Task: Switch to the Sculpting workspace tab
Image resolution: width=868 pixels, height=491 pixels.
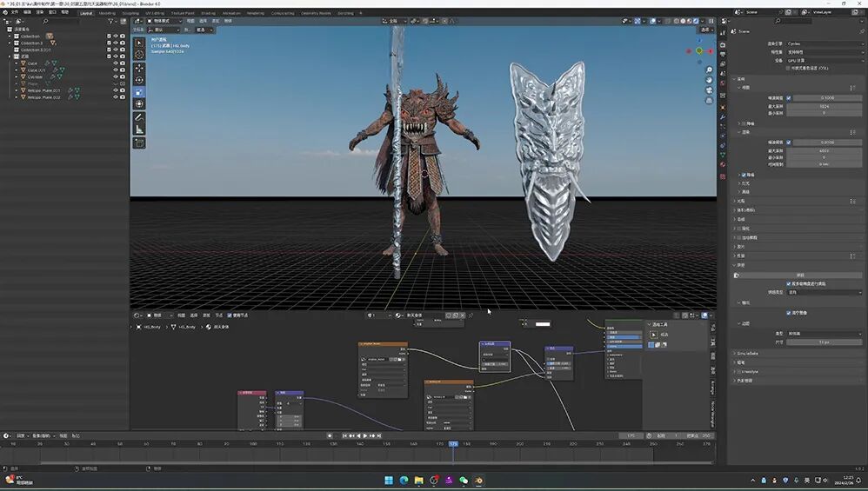Action: pyautogui.click(x=130, y=13)
